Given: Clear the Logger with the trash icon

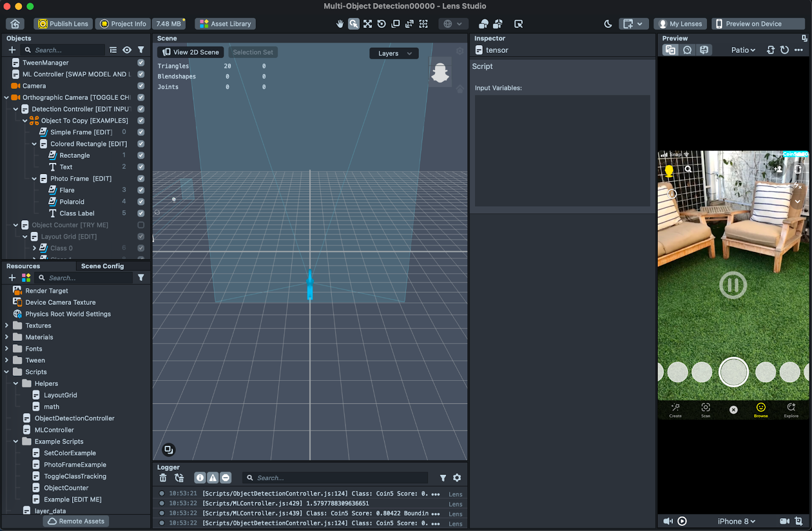Looking at the screenshot, I should click(x=163, y=478).
